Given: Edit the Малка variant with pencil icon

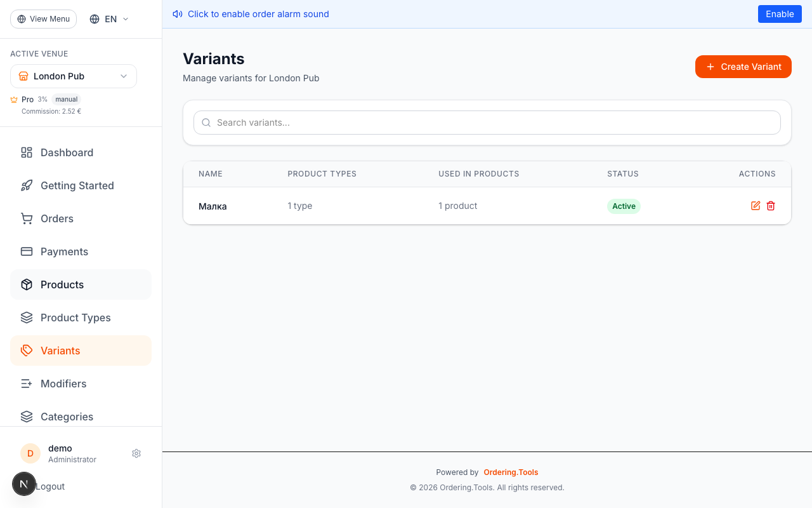Looking at the screenshot, I should coord(756,206).
